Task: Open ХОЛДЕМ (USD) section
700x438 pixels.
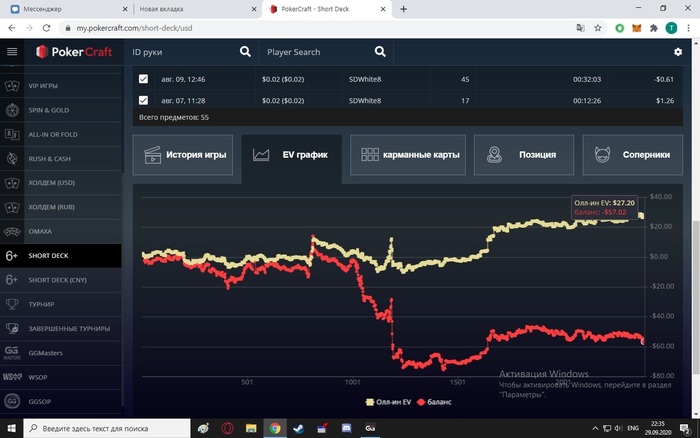Action: pos(61,183)
